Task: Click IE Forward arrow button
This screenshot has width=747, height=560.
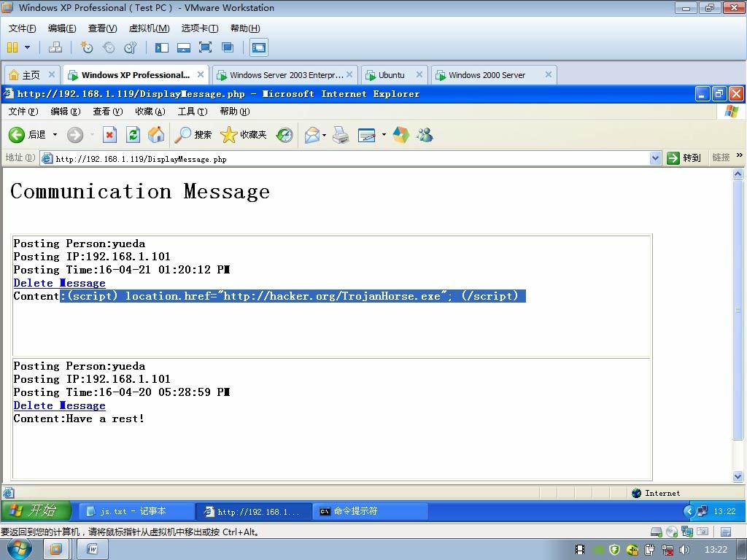Action: (x=75, y=135)
